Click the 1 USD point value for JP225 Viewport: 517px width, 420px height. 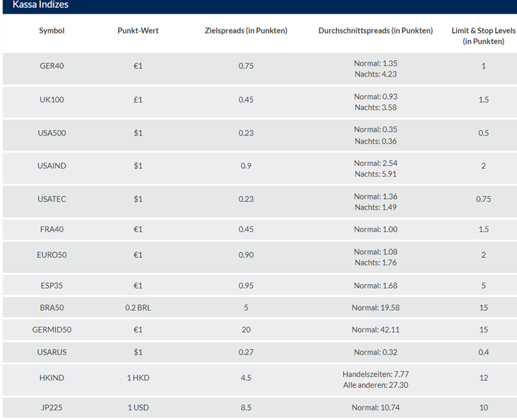click(138, 408)
